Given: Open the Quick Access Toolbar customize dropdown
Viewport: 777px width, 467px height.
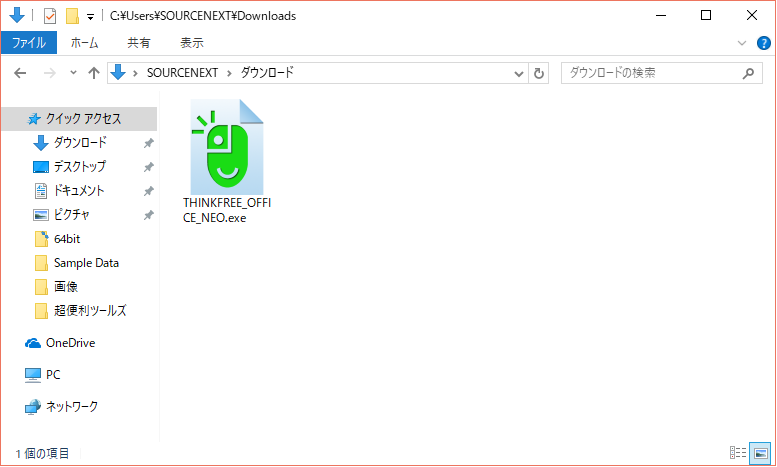Looking at the screenshot, I should coord(90,17).
